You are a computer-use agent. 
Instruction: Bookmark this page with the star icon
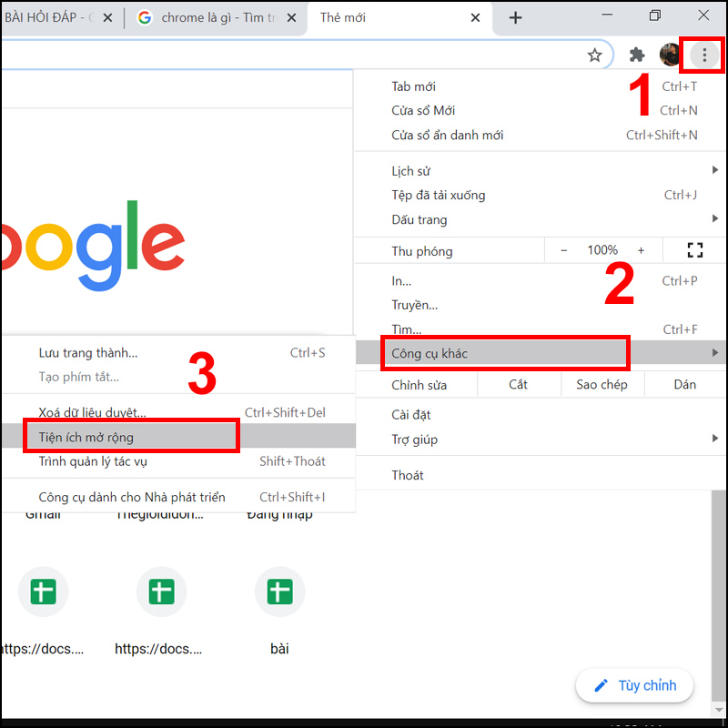click(594, 56)
